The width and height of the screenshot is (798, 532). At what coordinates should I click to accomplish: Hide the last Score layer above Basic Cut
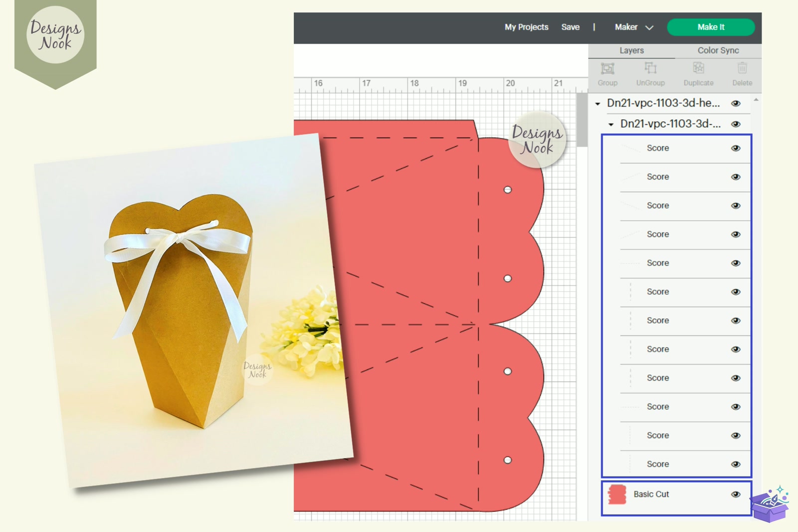coord(736,464)
